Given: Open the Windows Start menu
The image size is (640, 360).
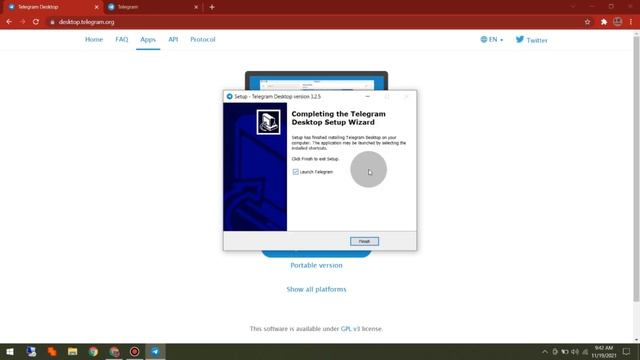Looking at the screenshot, I should [10, 351].
